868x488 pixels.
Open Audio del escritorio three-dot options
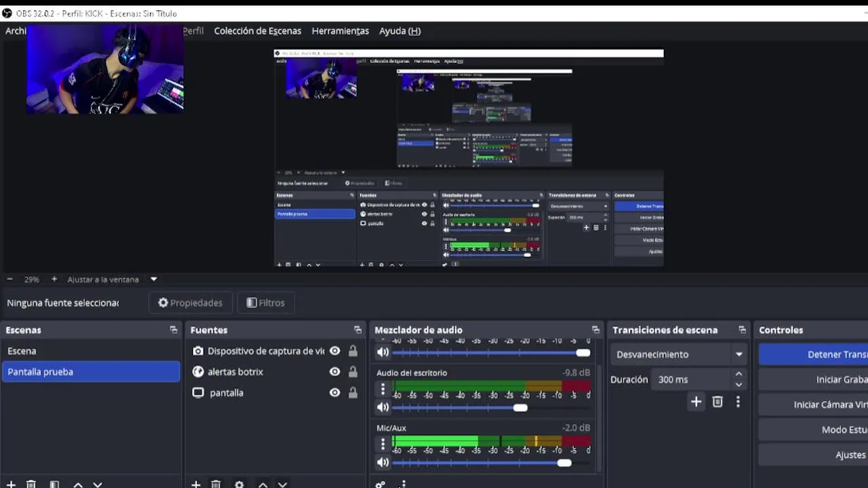[x=382, y=389]
